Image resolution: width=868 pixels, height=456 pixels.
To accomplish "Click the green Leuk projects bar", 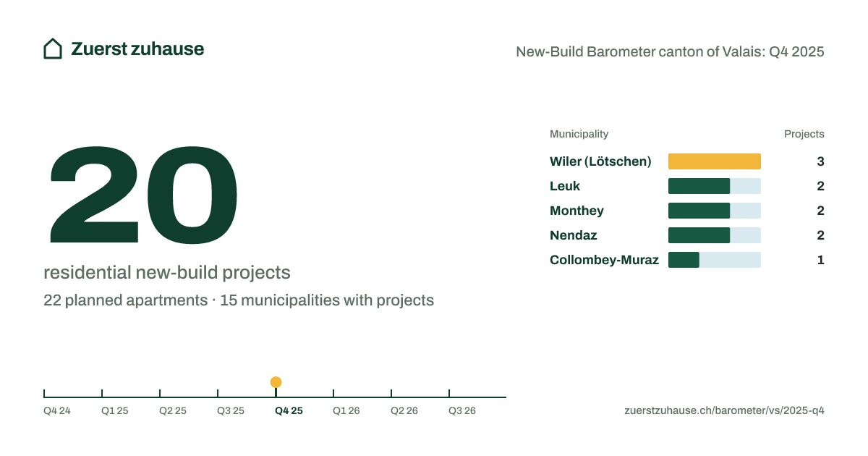I will pos(699,186).
